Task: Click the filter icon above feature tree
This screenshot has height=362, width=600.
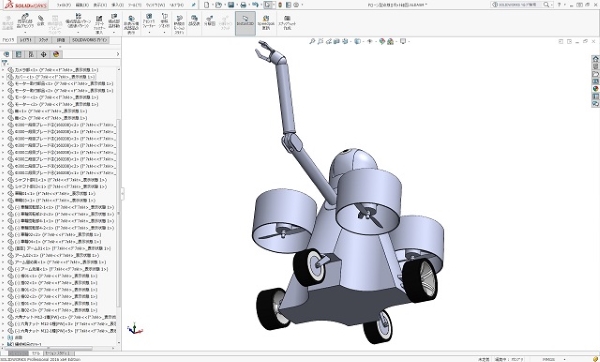Action: 5,63
